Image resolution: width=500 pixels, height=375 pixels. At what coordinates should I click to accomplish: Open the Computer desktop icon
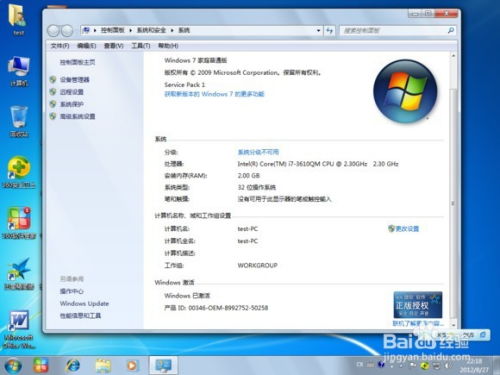[19, 71]
